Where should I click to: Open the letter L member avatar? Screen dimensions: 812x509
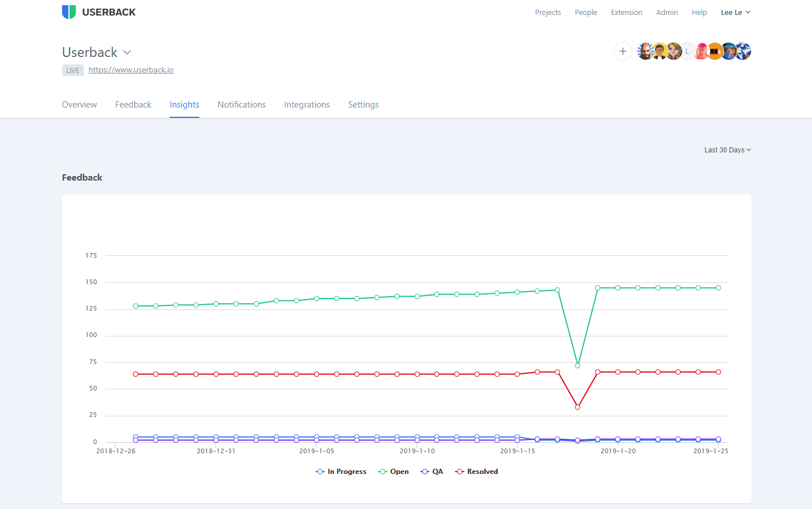click(687, 51)
